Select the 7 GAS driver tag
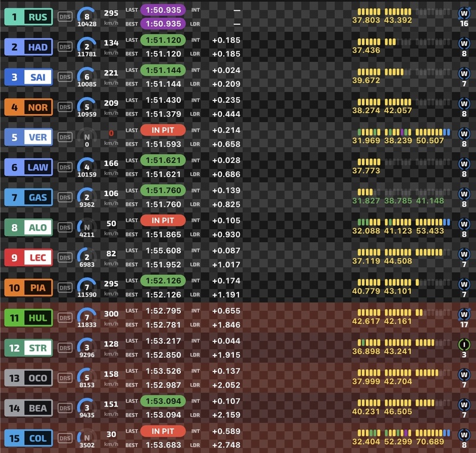Screen dimensions: 476x453 pos(29,197)
